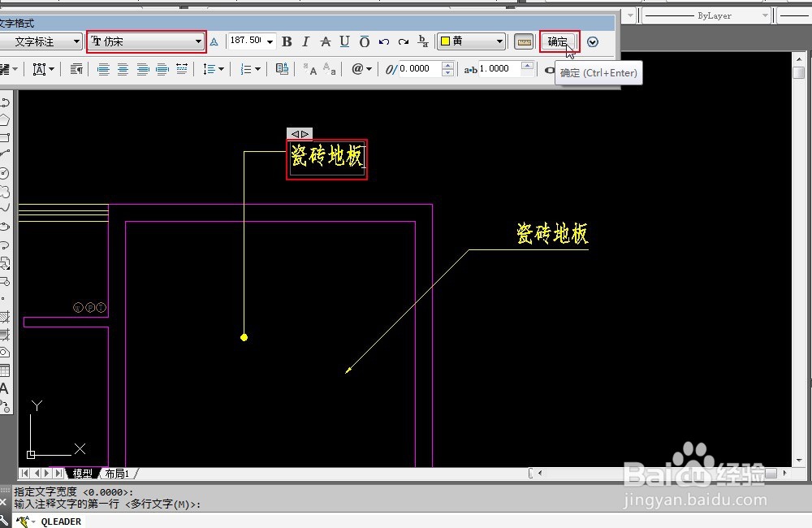The image size is (812, 528).
Task: Toggle italic text formatting
Action: point(305,42)
